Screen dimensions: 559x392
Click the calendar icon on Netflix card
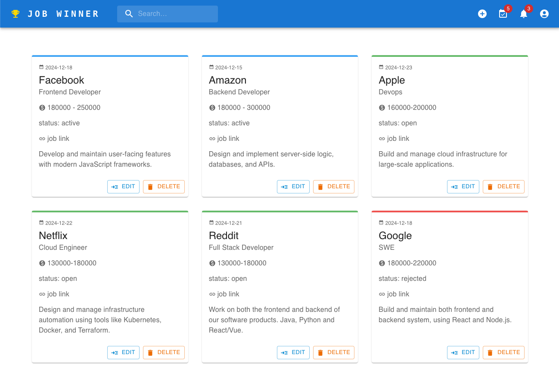tap(41, 223)
